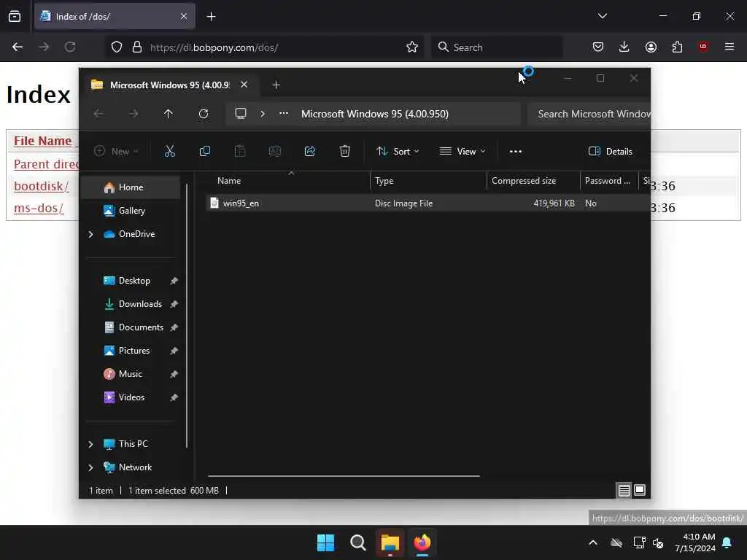Open the Firefox Downloads panel icon
The image size is (747, 560).
[624, 47]
